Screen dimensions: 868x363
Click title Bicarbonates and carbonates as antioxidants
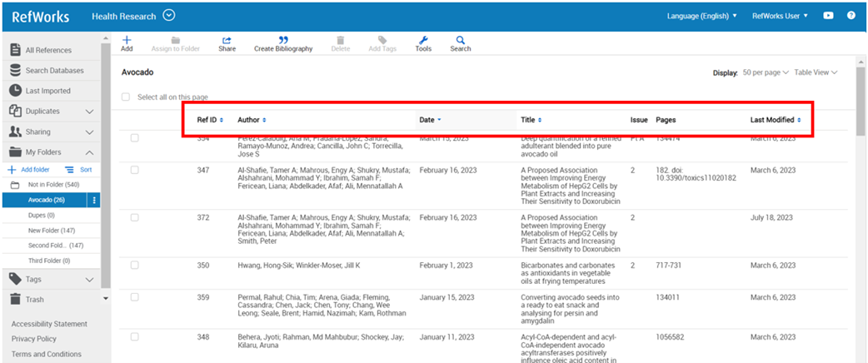[568, 273]
